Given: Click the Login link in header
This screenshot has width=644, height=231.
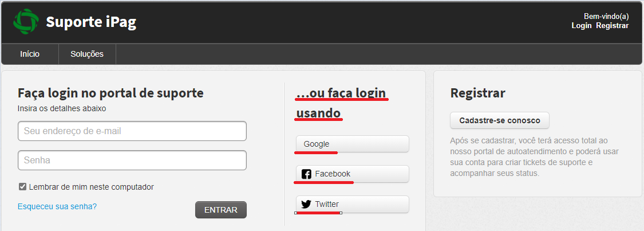Looking at the screenshot, I should (581, 25).
